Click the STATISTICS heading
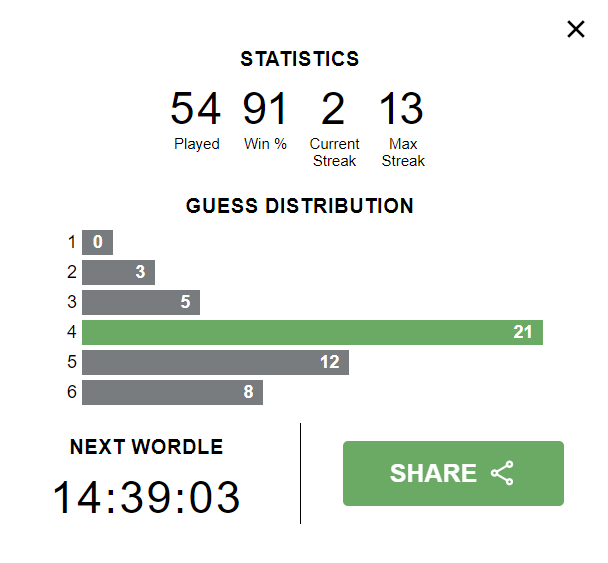This screenshot has width=608, height=563. pyautogui.click(x=300, y=59)
